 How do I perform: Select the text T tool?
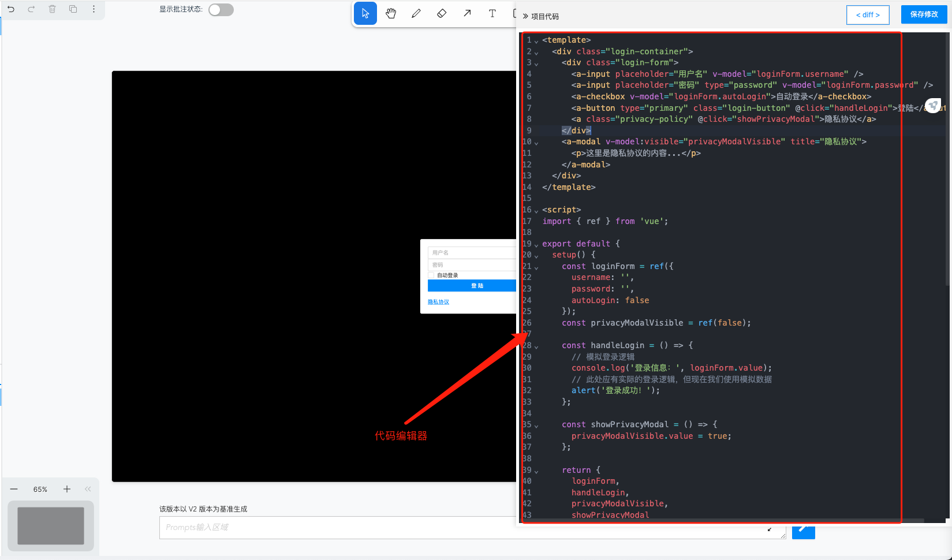492,13
